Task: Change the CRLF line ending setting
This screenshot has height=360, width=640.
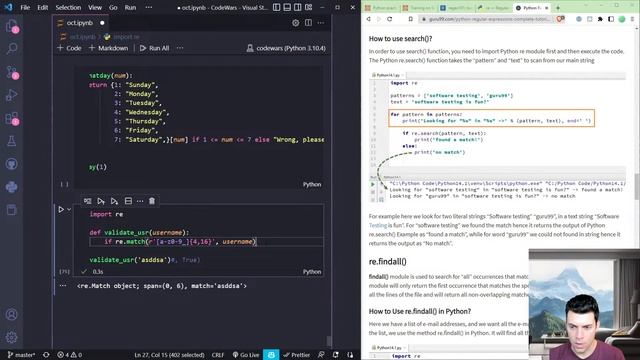Action: 218,355
